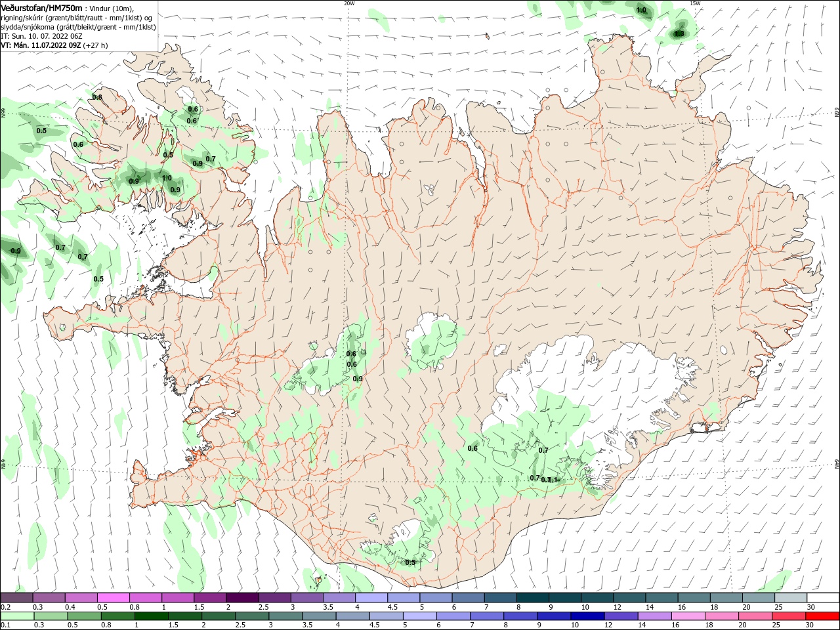Screen dimensions: 840x630
Task: Pick the darkest green 1 swatch in lower legend
Action: coord(152,616)
